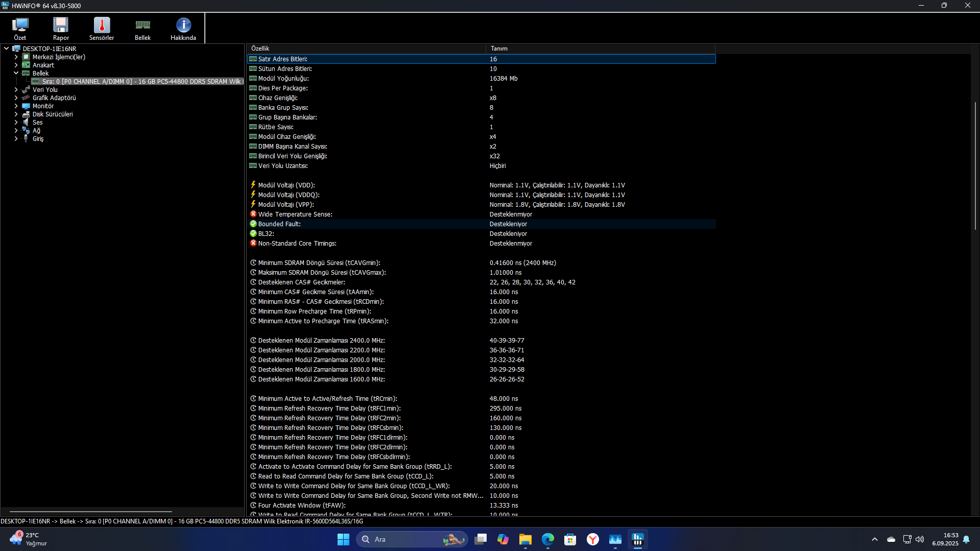
Task: Click the clock icon for Four Activate Window (tFAW)
Action: (253, 505)
